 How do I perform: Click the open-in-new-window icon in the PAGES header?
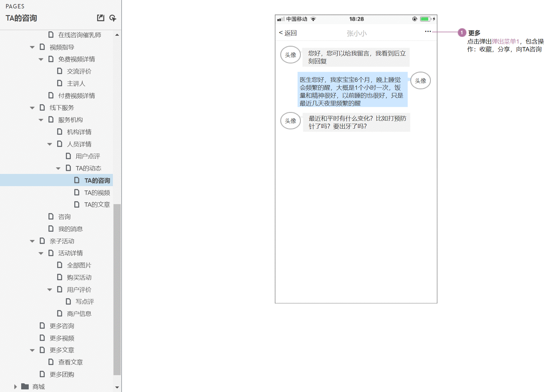[x=100, y=18]
